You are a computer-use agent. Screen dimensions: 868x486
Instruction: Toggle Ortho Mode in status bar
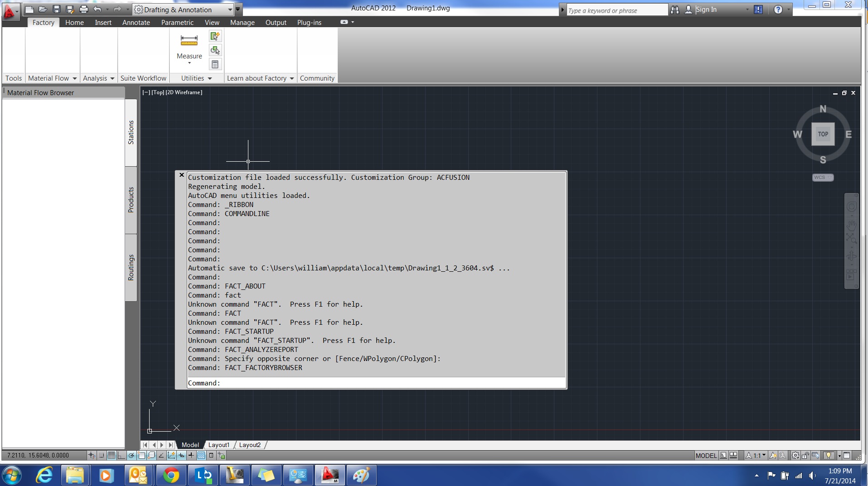coord(121,455)
